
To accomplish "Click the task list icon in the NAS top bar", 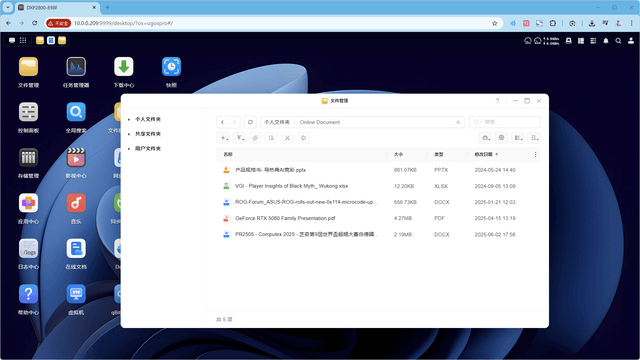I will pyautogui.click(x=593, y=41).
